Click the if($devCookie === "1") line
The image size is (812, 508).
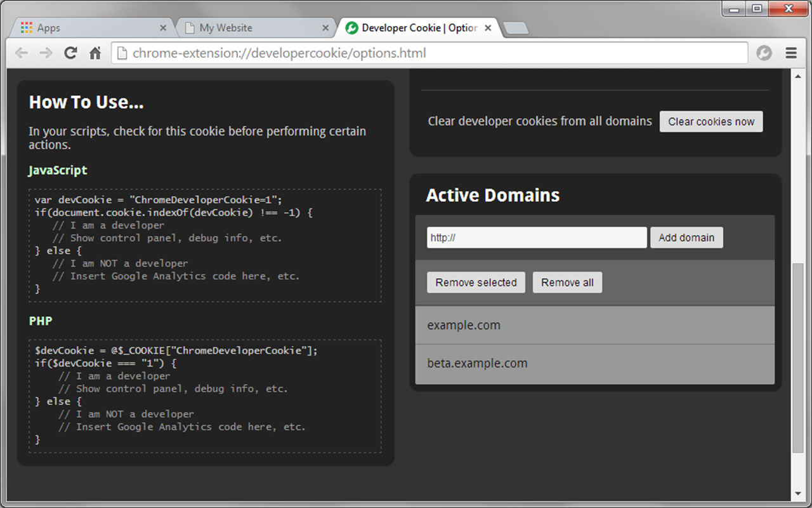point(105,363)
